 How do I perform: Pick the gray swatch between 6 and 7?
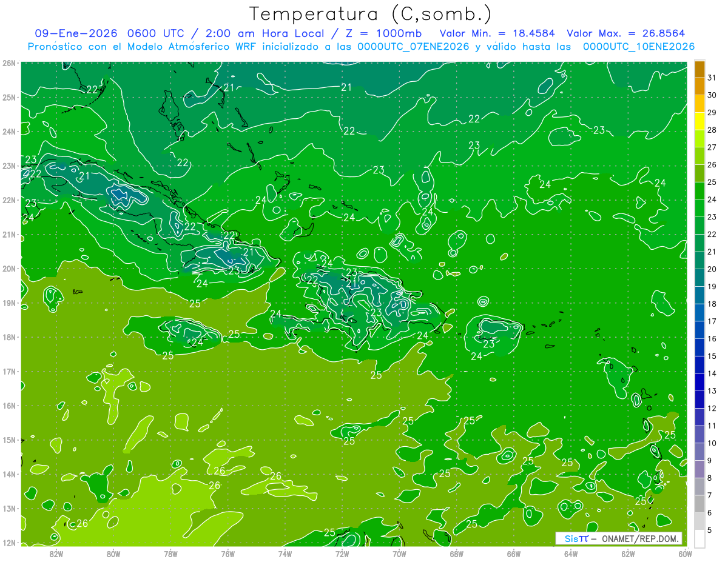[x=699, y=504]
